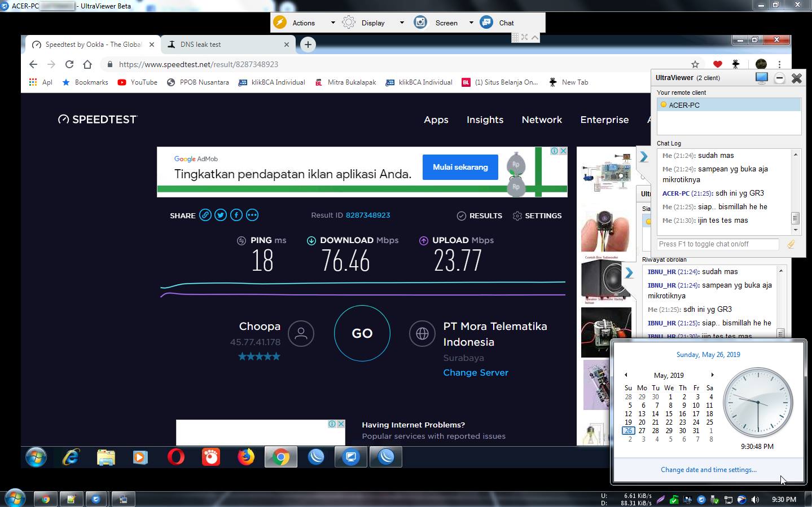812x507 pixels.
Task: Click the chat message input field
Action: coord(718,244)
